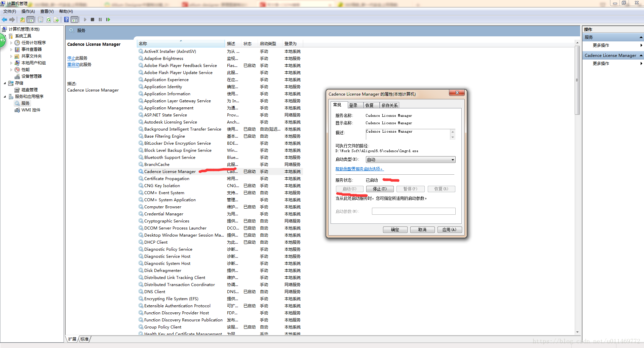644x348 pixels.
Task: Click description box scroll-down arrow in dialog
Action: click(453, 137)
